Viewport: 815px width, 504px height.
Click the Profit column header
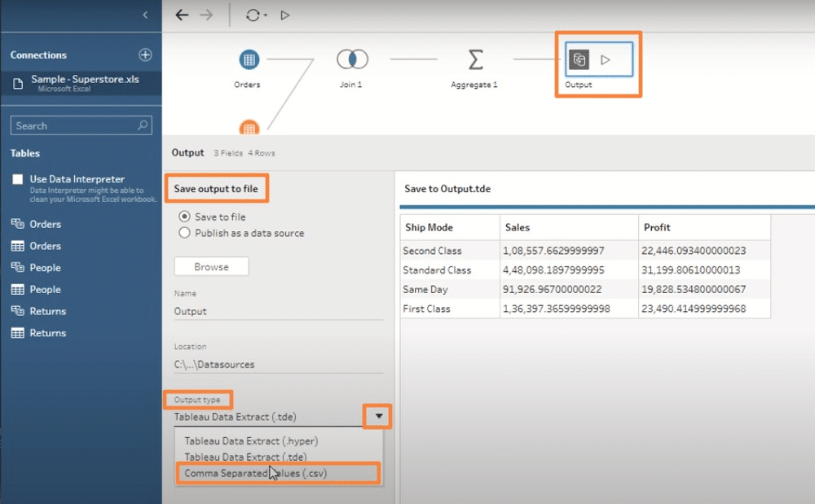point(704,227)
